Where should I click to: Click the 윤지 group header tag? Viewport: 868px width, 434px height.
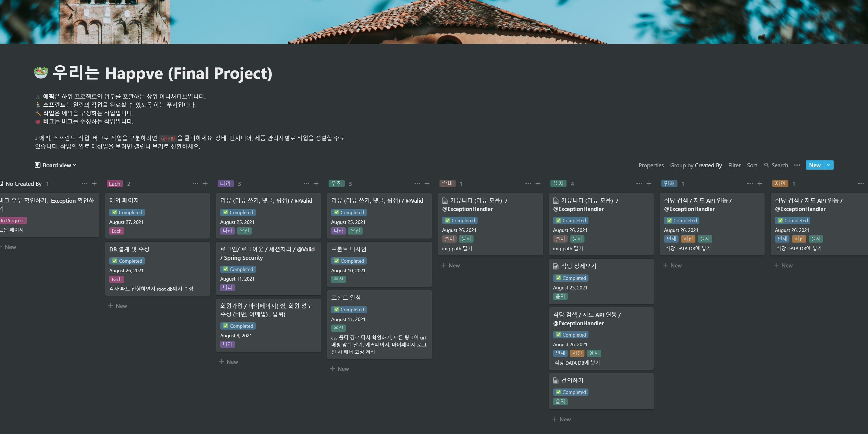558,183
